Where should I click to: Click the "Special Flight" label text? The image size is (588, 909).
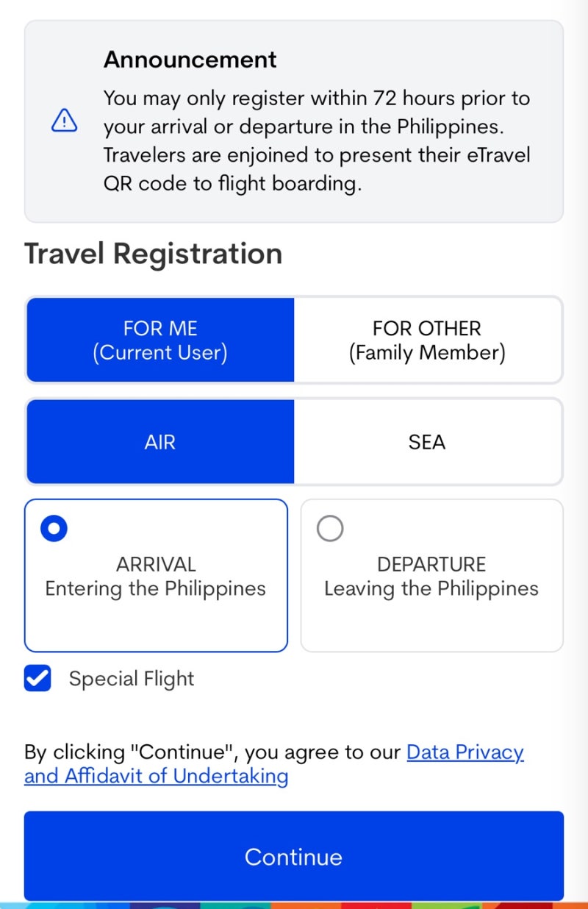click(x=132, y=678)
